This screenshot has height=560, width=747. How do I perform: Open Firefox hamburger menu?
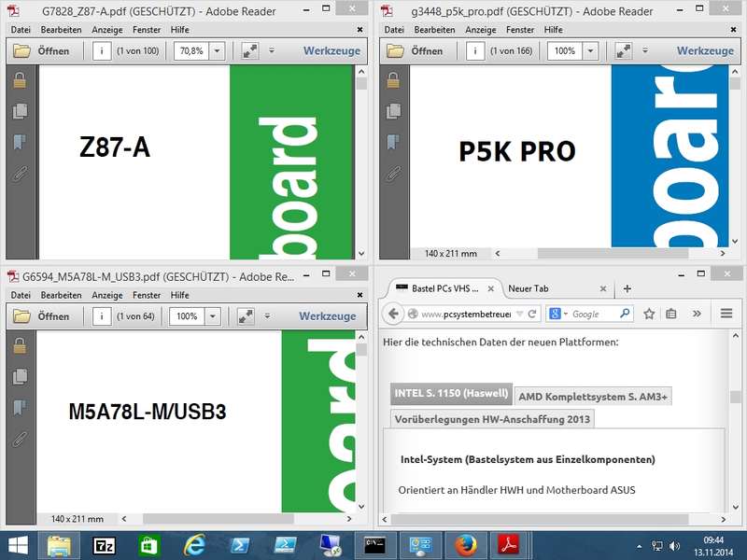point(726,314)
